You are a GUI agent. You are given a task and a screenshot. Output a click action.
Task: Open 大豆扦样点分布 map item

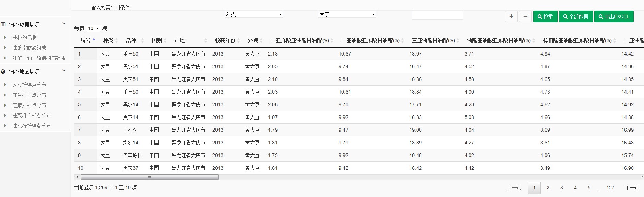tap(30, 85)
